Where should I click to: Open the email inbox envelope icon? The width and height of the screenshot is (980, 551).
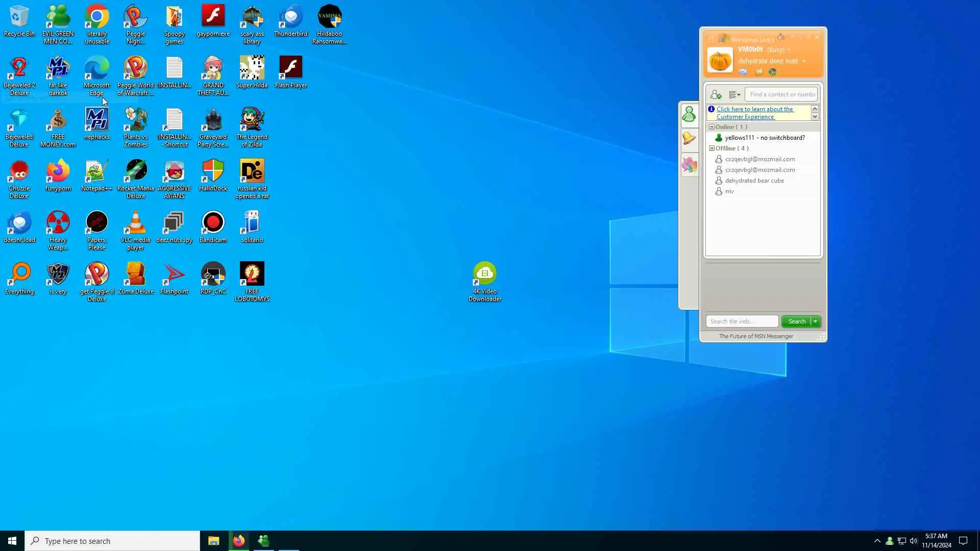[743, 72]
